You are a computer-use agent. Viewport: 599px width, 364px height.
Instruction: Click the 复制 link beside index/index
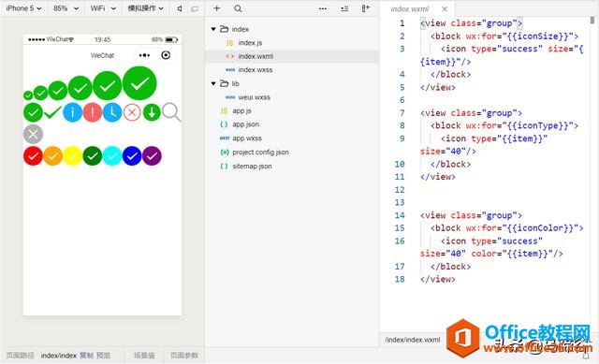[x=86, y=356]
